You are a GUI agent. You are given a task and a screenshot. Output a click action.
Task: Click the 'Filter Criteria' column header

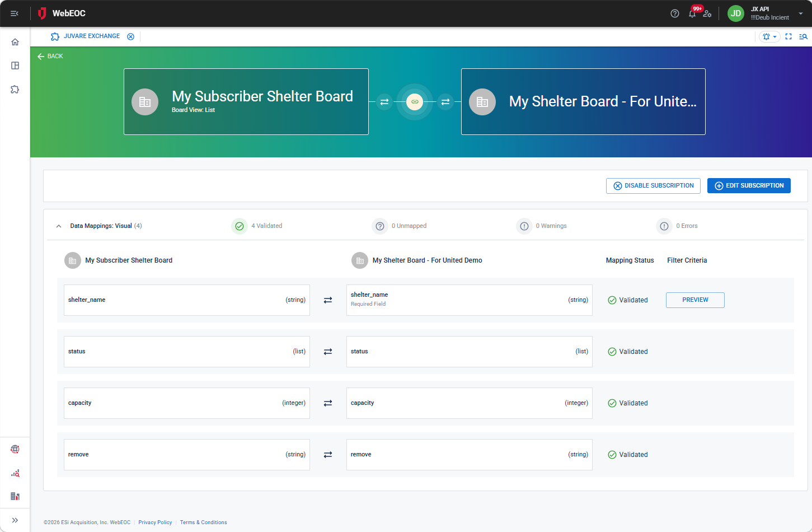point(687,260)
